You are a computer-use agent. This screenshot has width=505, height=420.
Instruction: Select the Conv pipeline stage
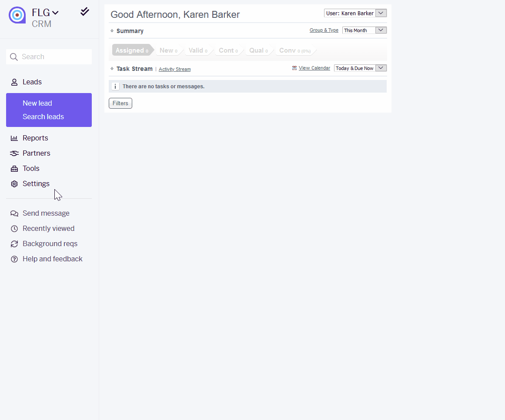(295, 50)
